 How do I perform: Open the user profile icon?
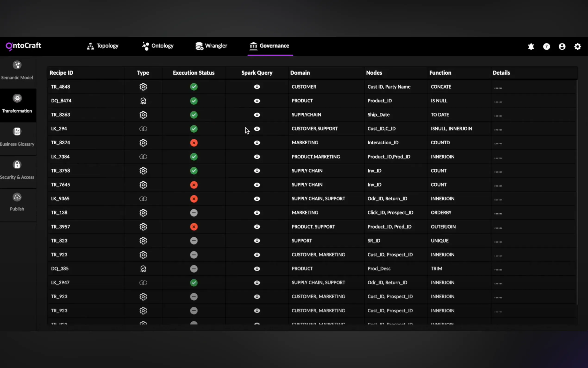point(562,47)
